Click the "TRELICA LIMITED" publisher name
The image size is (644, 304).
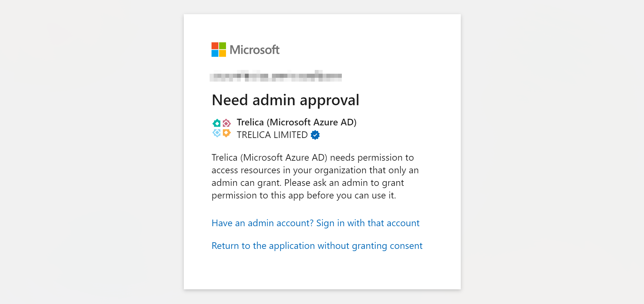(x=272, y=135)
